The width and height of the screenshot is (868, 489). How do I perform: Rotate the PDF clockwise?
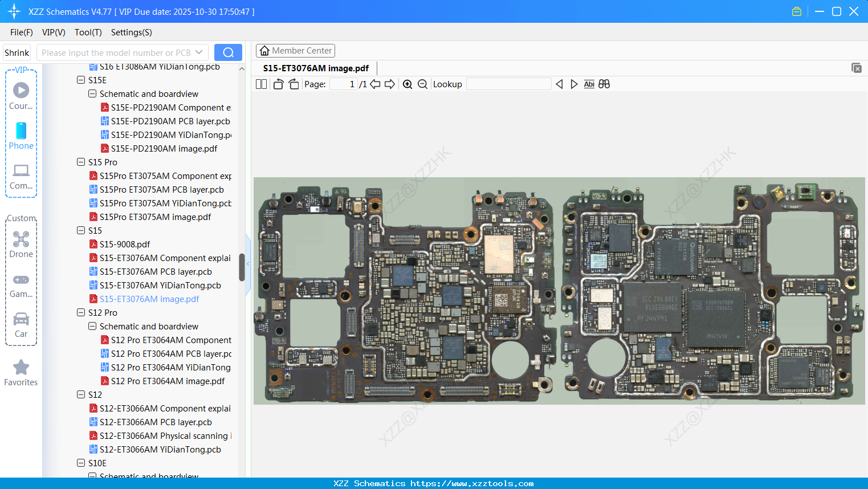(x=294, y=84)
